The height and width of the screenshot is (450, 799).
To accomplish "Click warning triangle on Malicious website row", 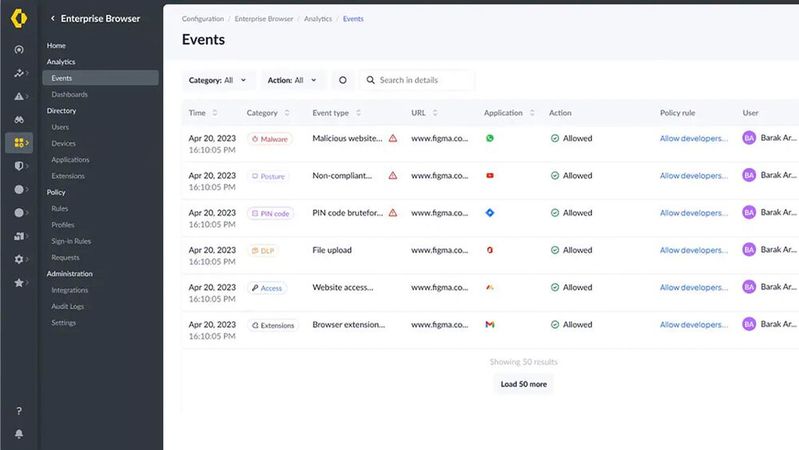I will pos(393,138).
